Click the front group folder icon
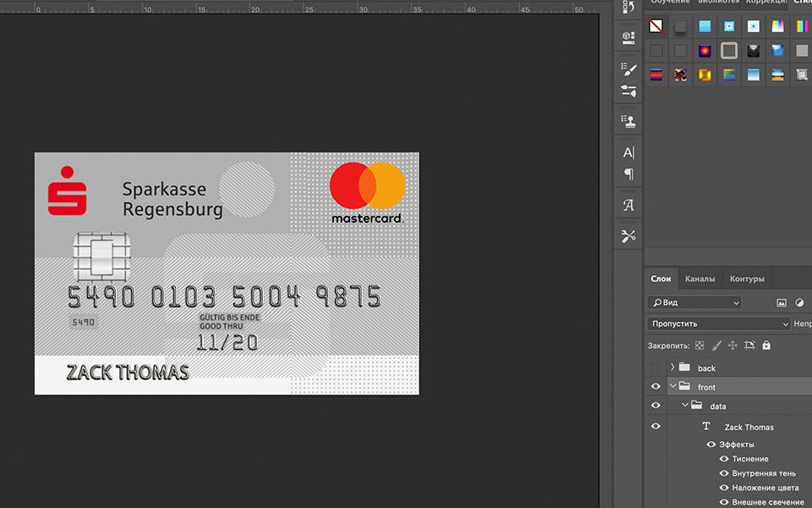The height and width of the screenshot is (508, 812). (684, 386)
